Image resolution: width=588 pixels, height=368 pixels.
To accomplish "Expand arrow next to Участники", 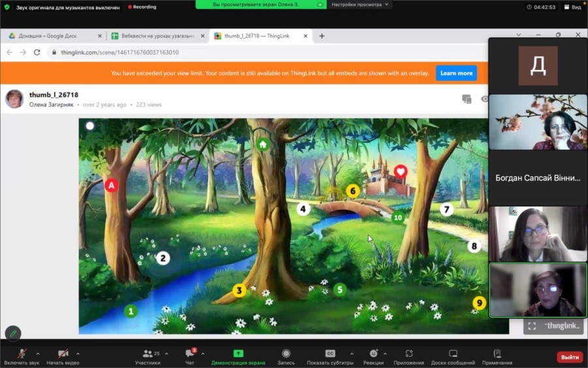I will tap(167, 354).
